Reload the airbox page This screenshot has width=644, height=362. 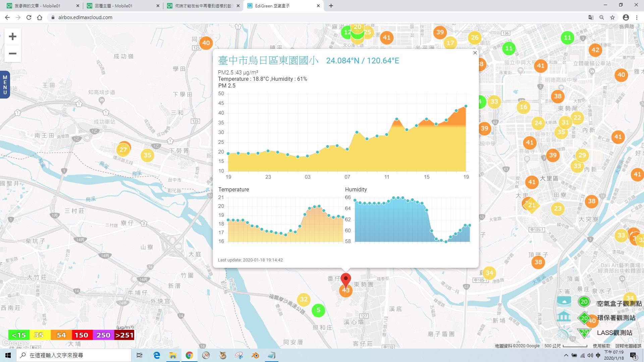(29, 17)
